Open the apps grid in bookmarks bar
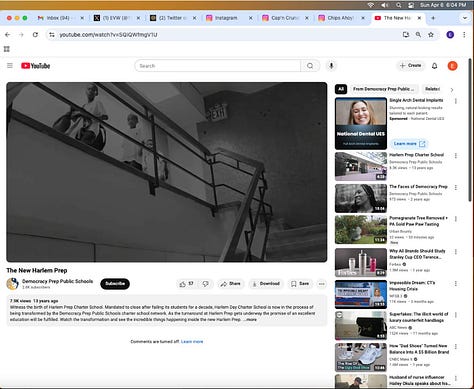 pyautogui.click(x=7, y=49)
